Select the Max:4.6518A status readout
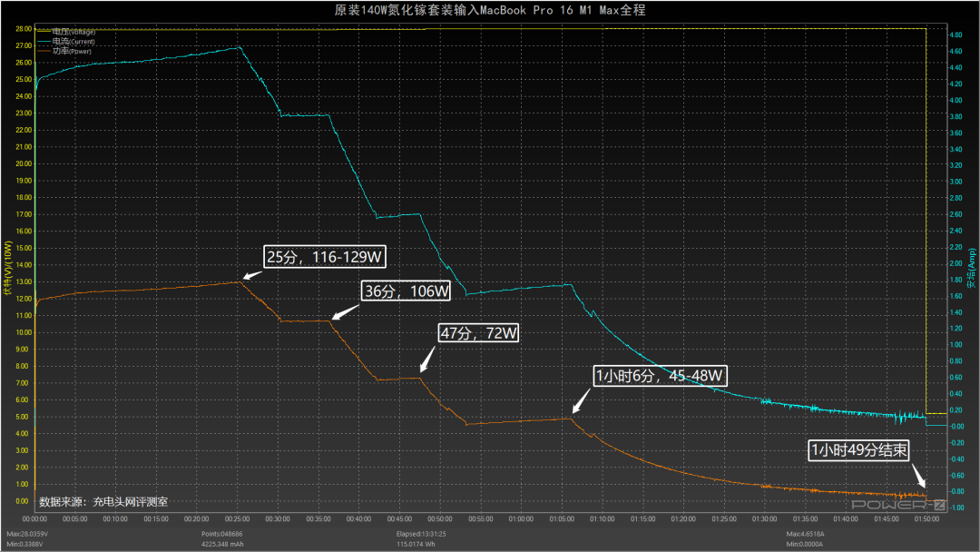The height and width of the screenshot is (552, 980). (805, 534)
